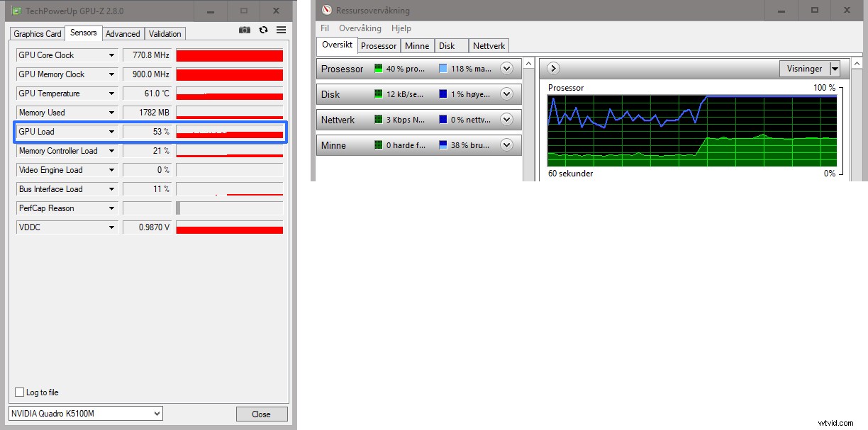Click the GPU-Z app icon in title bar

pos(16,11)
